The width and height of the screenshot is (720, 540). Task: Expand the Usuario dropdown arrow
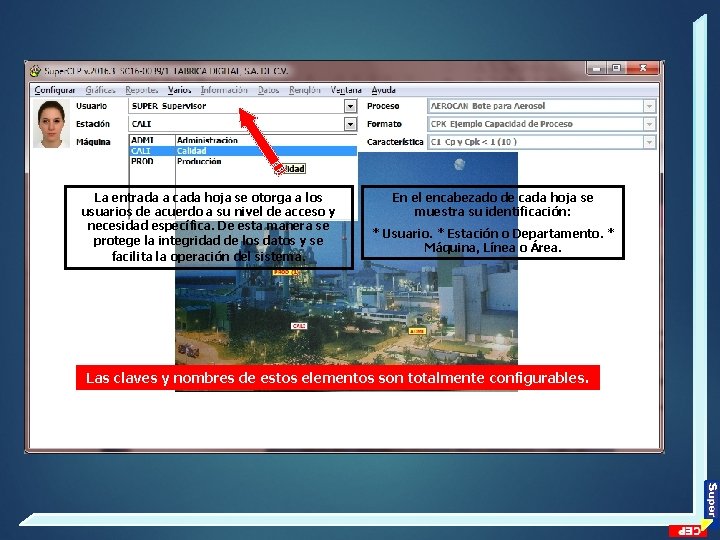350,107
